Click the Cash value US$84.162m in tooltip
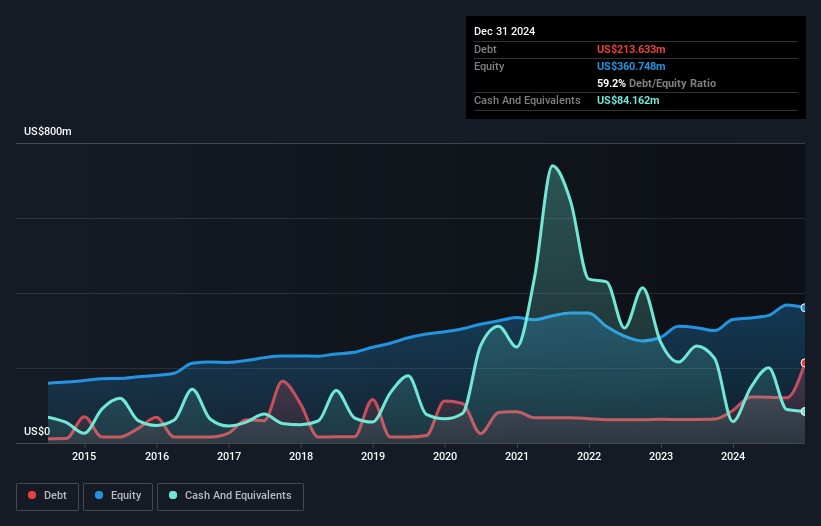This screenshot has width=821, height=526. tap(628, 100)
